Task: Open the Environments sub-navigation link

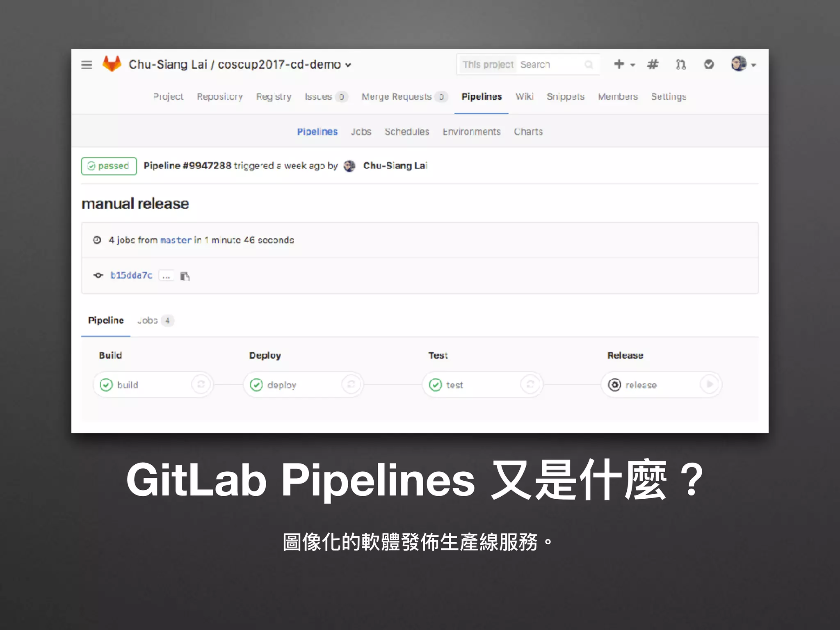Action: (472, 132)
